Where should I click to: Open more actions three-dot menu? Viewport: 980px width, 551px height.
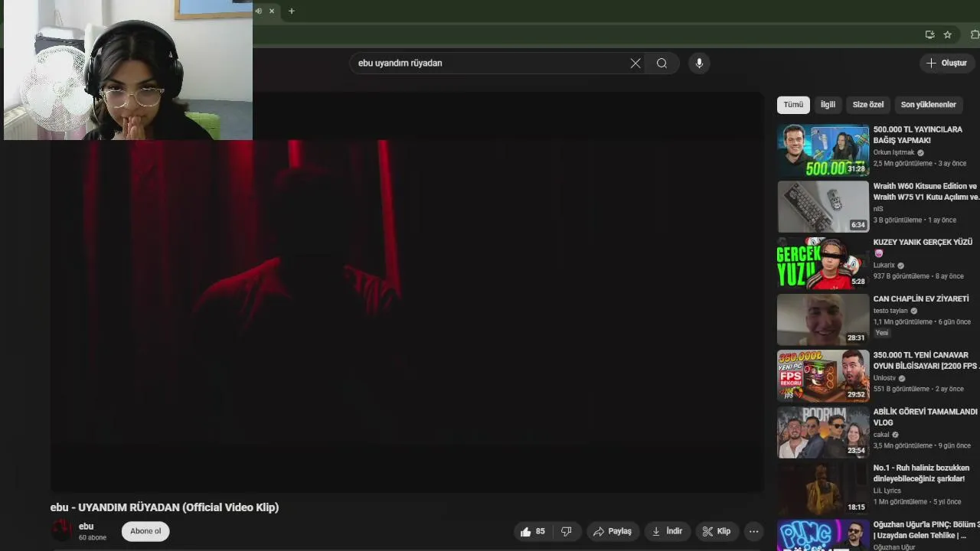pos(753,531)
